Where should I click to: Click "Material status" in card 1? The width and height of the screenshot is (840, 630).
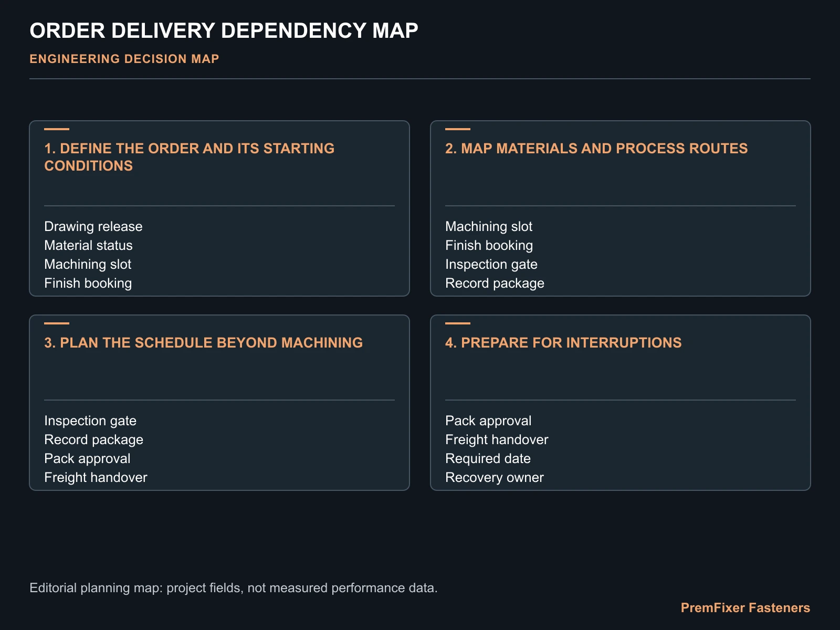tap(88, 245)
